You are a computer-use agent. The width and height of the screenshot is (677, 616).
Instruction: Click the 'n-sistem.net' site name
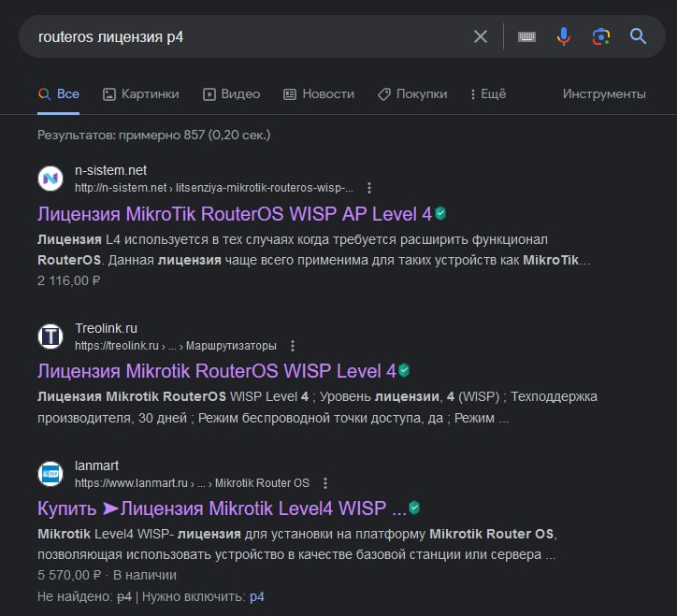tap(111, 170)
